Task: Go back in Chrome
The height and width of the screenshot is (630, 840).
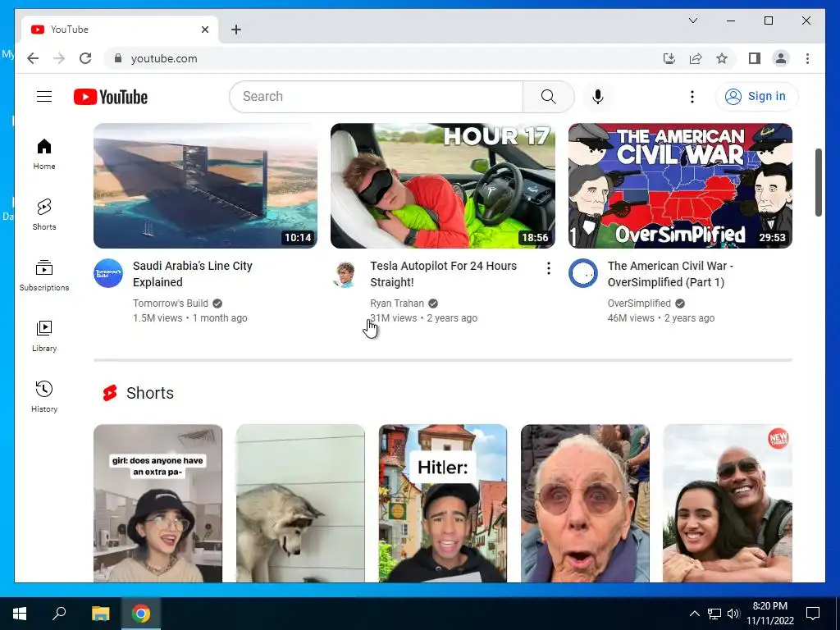Action: (x=33, y=58)
